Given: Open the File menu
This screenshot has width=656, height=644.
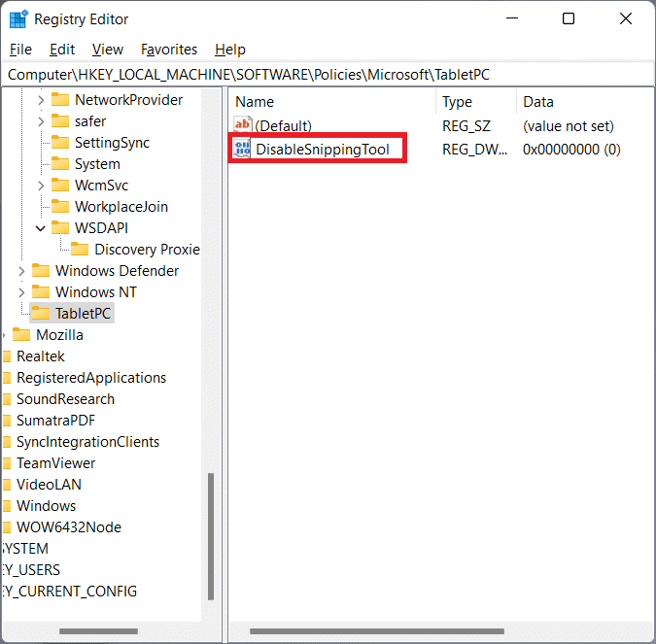Looking at the screenshot, I should 20,50.
